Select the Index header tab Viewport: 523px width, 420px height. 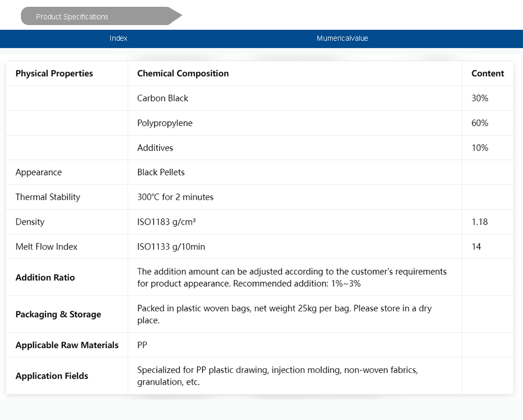[x=119, y=38]
